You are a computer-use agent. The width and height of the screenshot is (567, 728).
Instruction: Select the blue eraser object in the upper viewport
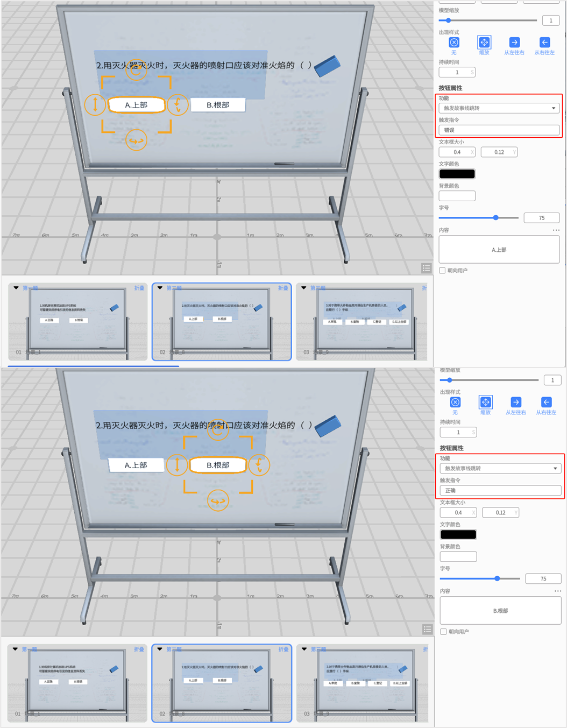327,66
